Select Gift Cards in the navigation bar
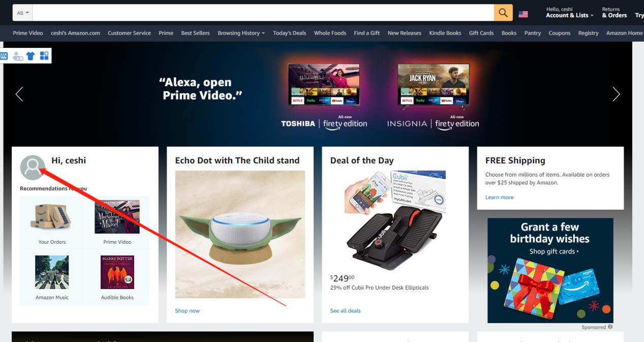The image size is (644, 342). [x=481, y=33]
